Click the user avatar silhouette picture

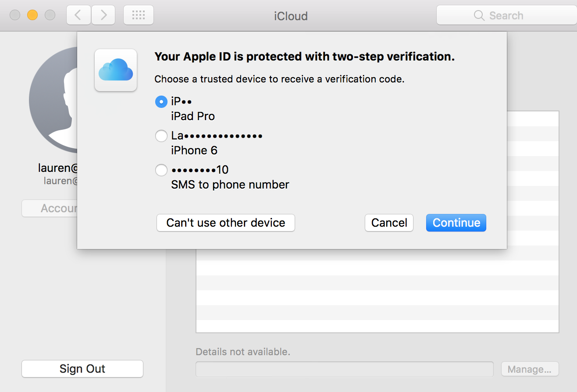(53, 101)
